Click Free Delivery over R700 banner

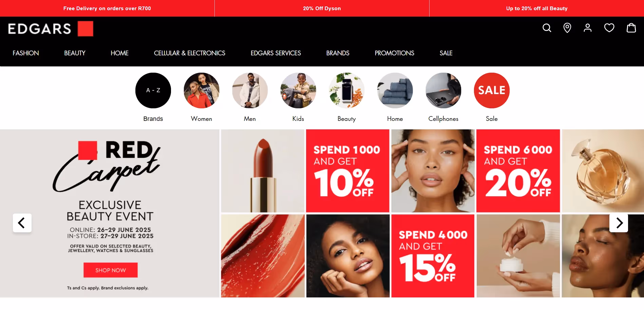[107, 8]
